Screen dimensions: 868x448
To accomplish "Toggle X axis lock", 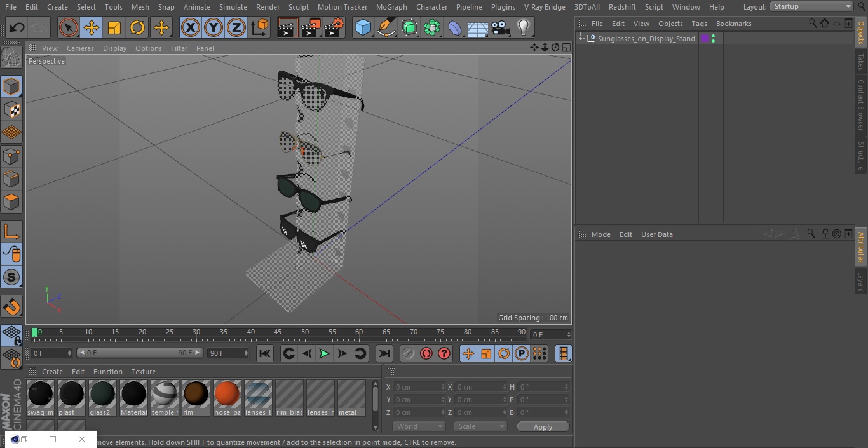I will pos(191,27).
